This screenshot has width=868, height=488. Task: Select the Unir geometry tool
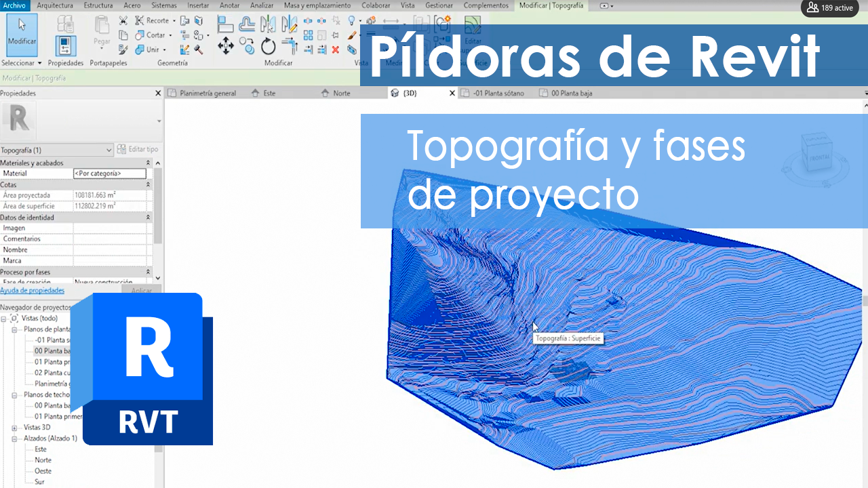(x=147, y=49)
